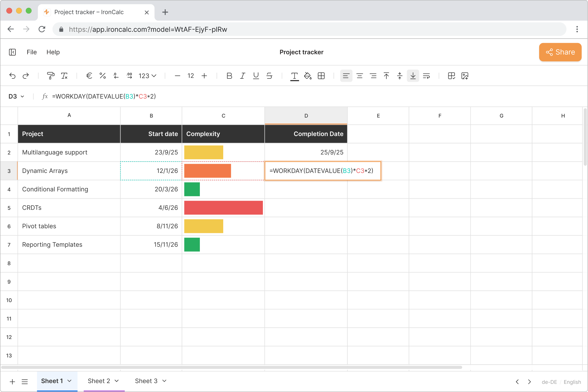Switch language to English
588x392 pixels.
pos(572,382)
